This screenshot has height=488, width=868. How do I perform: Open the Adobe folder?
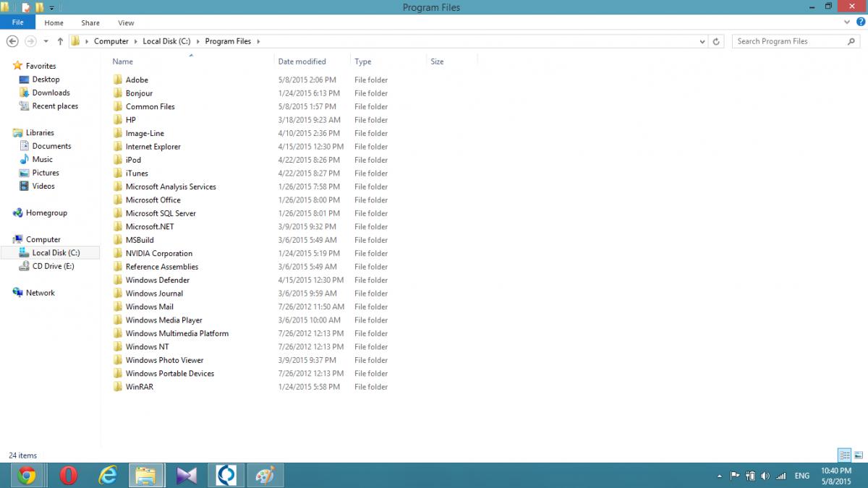click(x=137, y=80)
